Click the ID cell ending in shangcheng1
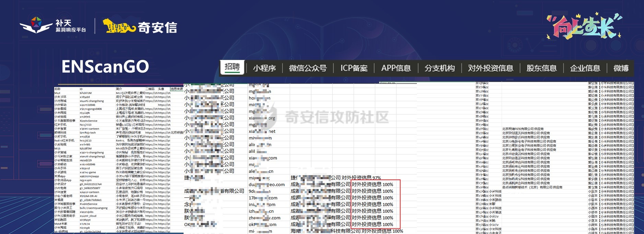Image resolution: width=644 pixels, height=234 pixels. (92, 157)
